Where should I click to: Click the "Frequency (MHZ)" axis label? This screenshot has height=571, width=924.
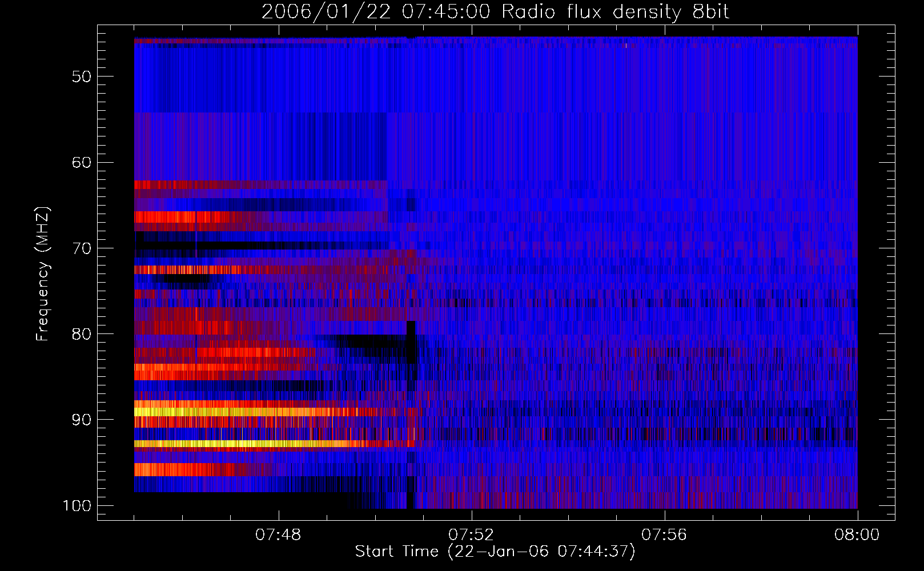pos(43,274)
